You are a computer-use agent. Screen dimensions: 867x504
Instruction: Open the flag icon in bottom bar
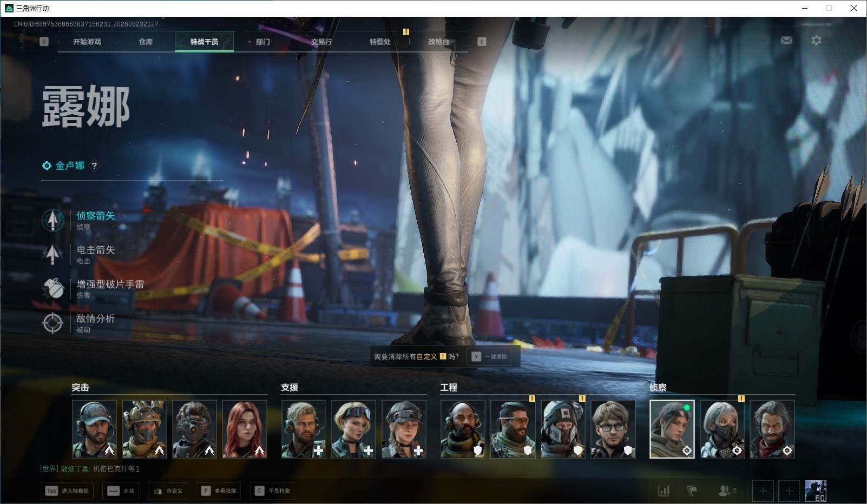[692, 491]
